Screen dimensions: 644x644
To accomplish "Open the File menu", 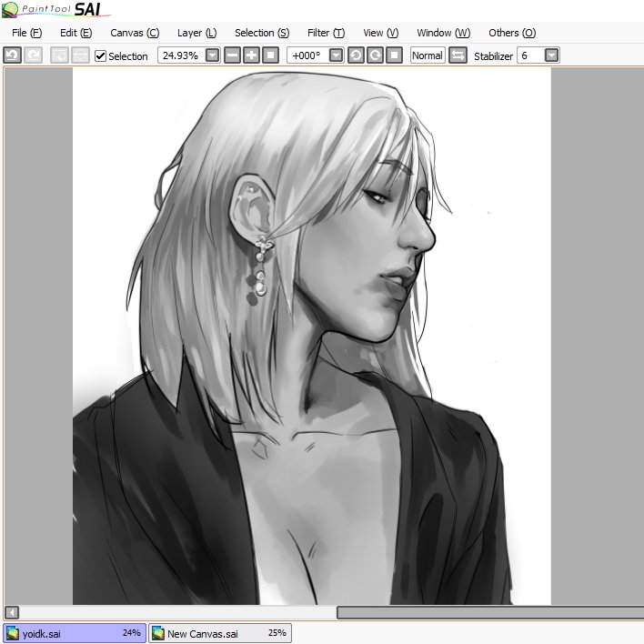I will 26,33.
